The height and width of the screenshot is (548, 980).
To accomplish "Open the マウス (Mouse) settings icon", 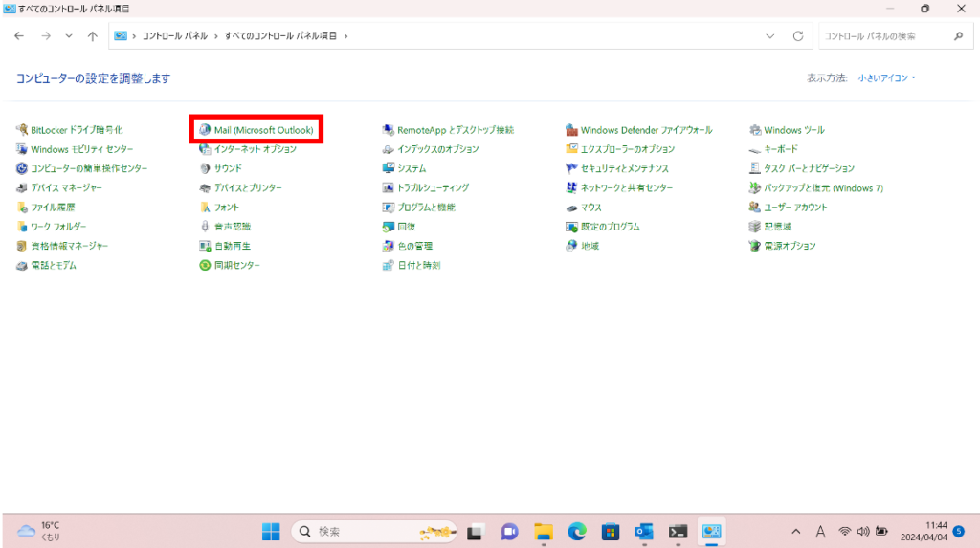I will (x=572, y=208).
